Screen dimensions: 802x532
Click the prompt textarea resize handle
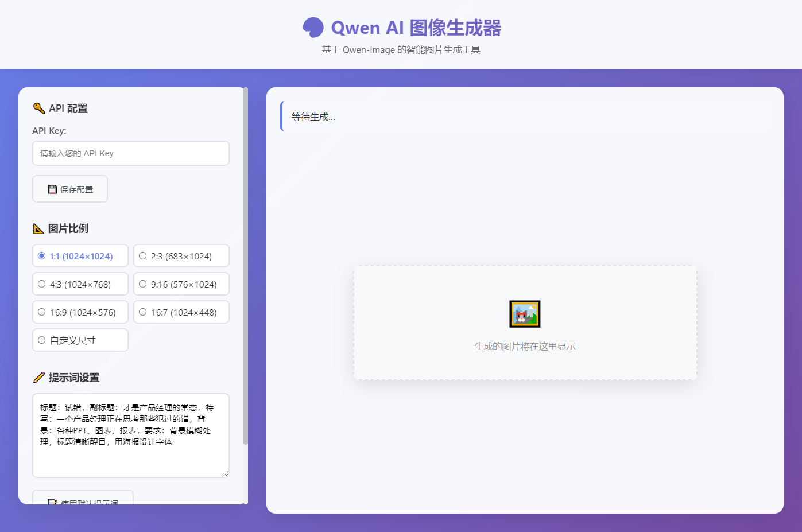[x=225, y=473]
